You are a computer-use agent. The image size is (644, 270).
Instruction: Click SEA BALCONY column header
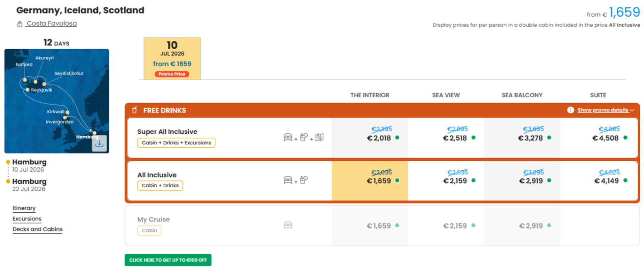coord(522,95)
